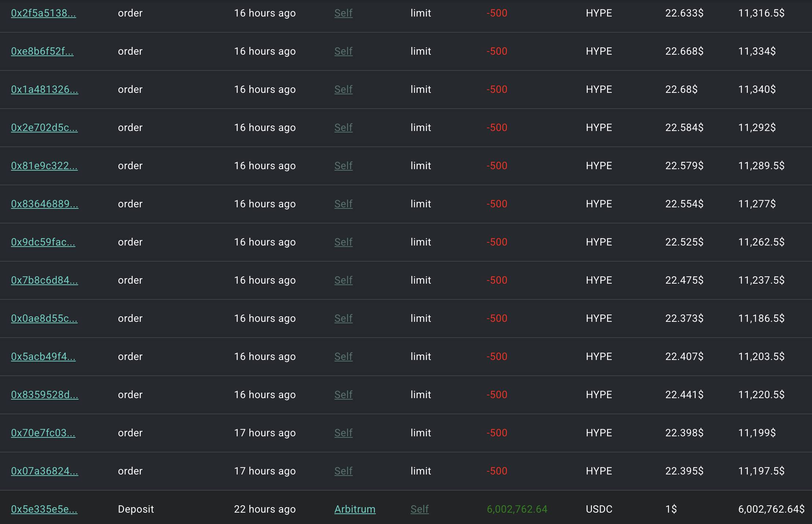This screenshot has height=524, width=812.
Task: Open transaction hash 0x1a481326...
Action: (44, 90)
